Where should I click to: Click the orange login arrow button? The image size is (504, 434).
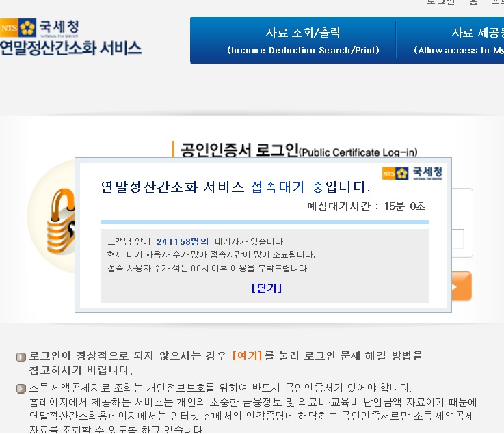462,286
